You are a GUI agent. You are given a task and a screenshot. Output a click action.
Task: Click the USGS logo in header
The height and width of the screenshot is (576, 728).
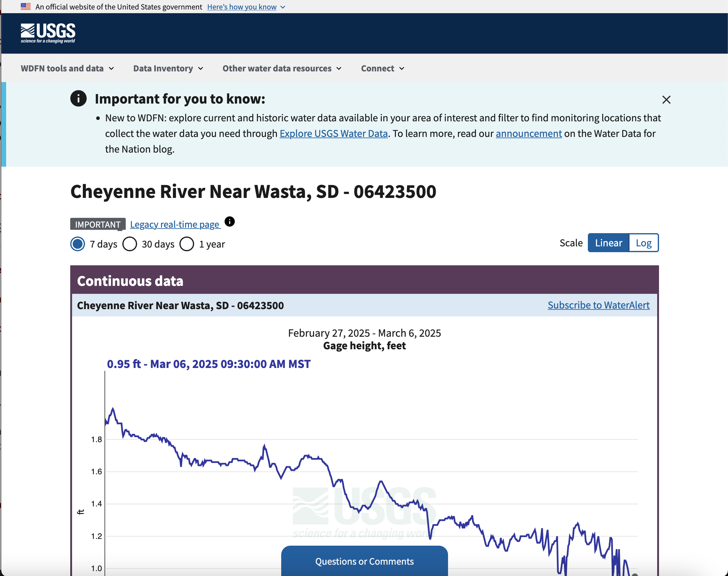[48, 33]
